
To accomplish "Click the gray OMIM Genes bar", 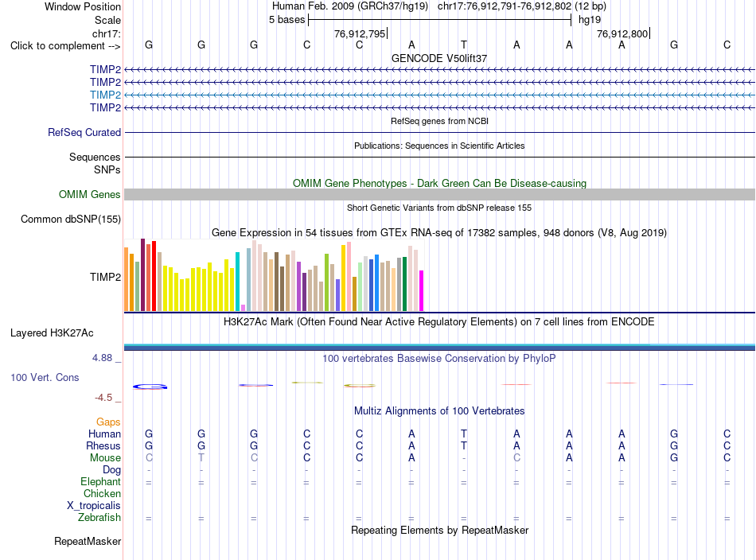I will pyautogui.click(x=439, y=194).
